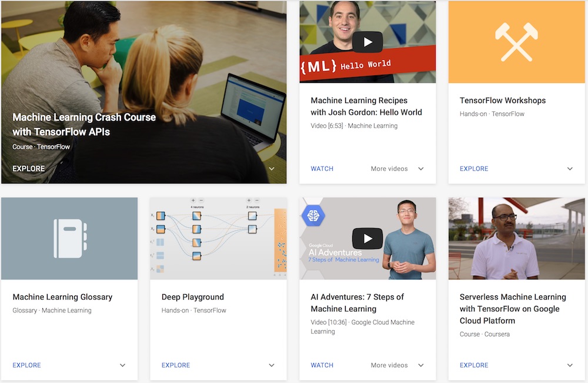Play the AI Adventures video
The width and height of the screenshot is (588, 383).
(x=367, y=238)
